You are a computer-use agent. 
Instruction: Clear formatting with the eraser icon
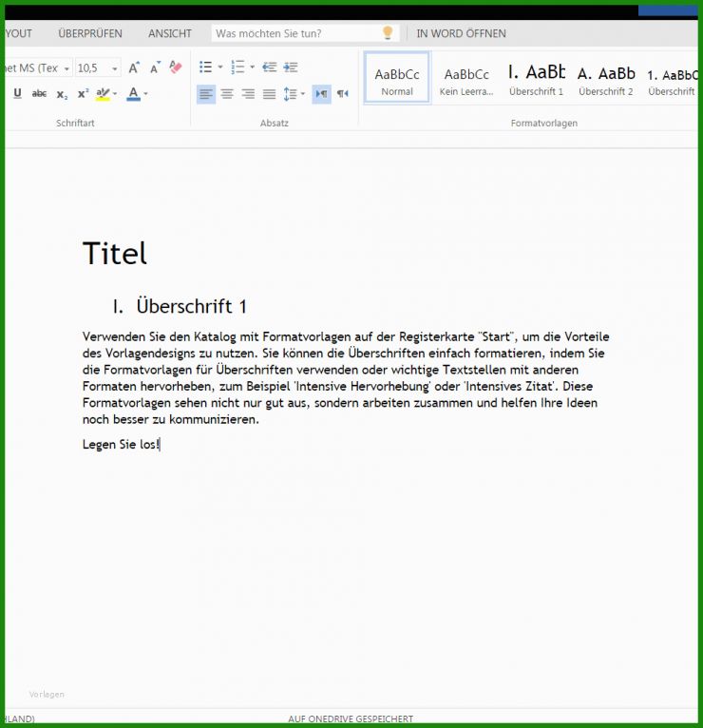[x=176, y=67]
